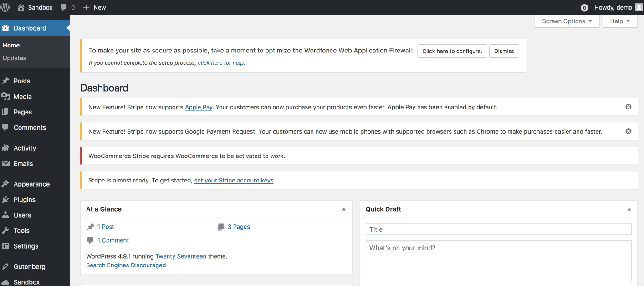Open the comments bubble icon in admin bar
This screenshot has width=644, height=286.
coord(64,7)
